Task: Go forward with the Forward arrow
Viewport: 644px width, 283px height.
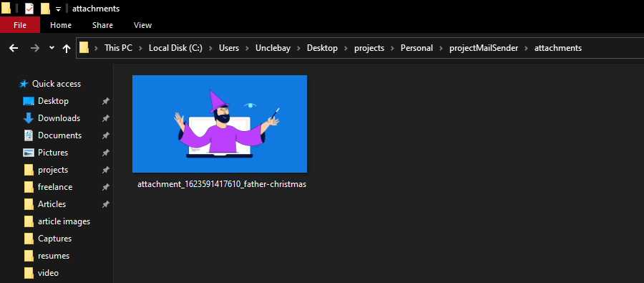Action: tap(35, 48)
